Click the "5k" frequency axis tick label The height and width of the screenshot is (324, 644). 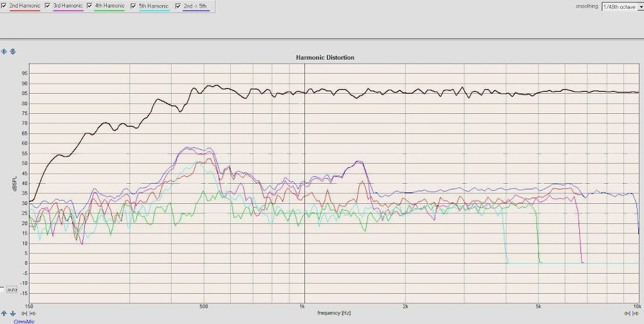pos(538,307)
